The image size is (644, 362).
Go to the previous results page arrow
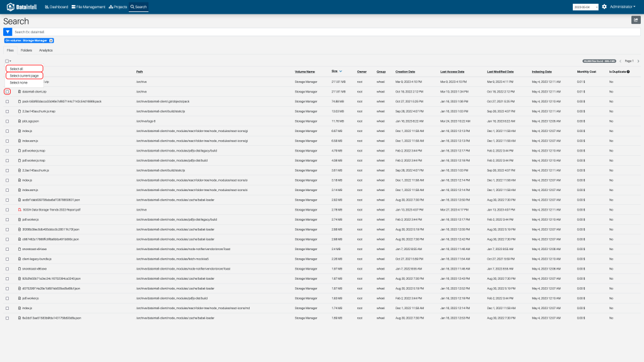tap(620, 61)
